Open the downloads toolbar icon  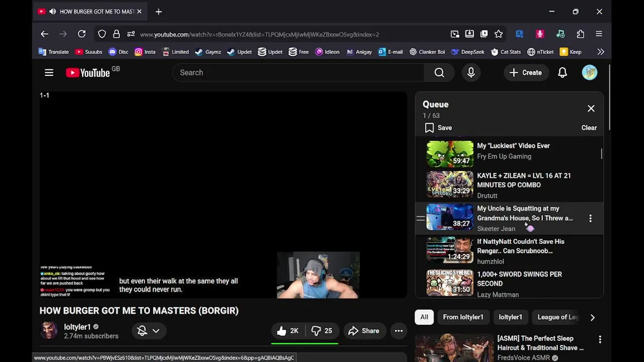click(469, 34)
